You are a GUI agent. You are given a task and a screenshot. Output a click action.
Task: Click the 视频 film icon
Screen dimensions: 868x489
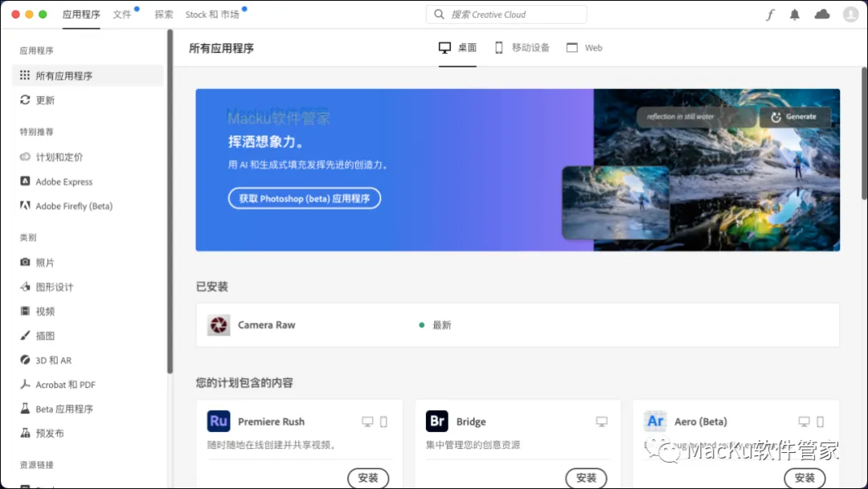point(25,311)
